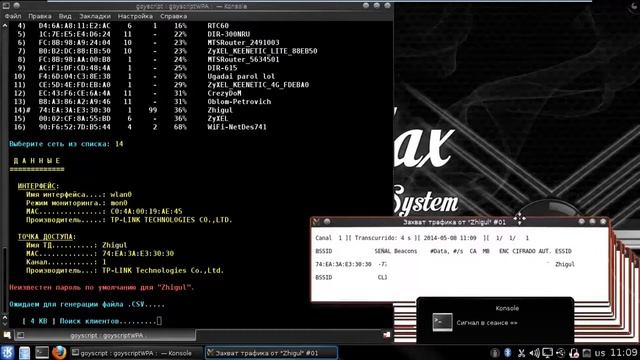The width and height of the screenshot is (640, 360).
Task: Click the pin button on the capture window
Action: [x=327, y=222]
